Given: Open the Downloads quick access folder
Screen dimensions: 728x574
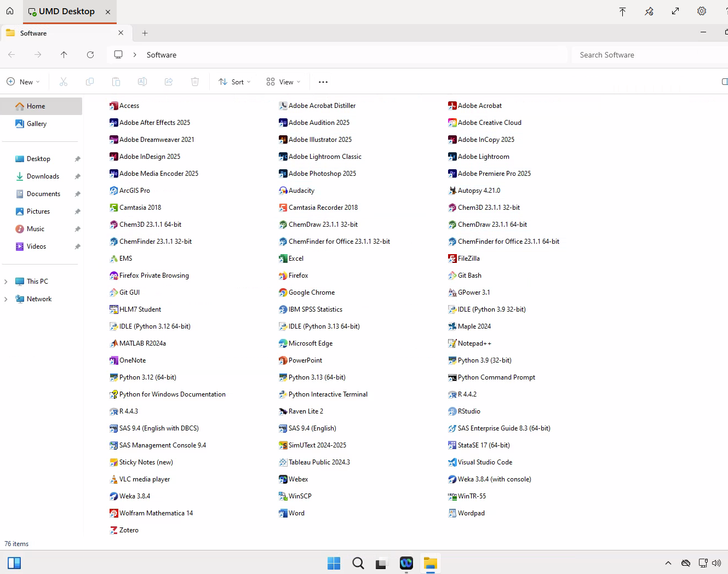Looking at the screenshot, I should point(42,176).
